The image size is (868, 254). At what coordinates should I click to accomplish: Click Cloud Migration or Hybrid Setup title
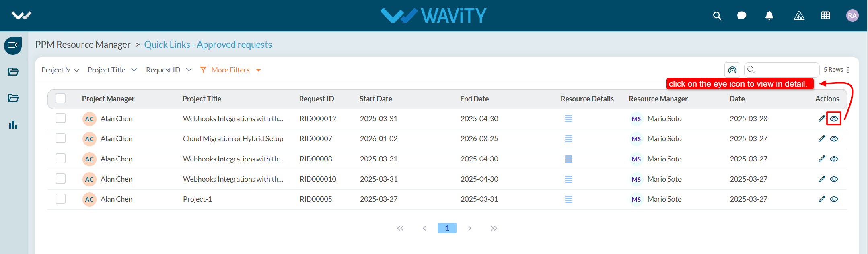point(233,139)
